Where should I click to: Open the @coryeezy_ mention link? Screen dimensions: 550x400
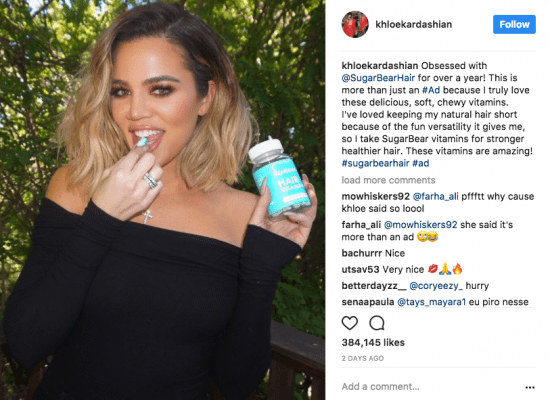click(x=436, y=286)
